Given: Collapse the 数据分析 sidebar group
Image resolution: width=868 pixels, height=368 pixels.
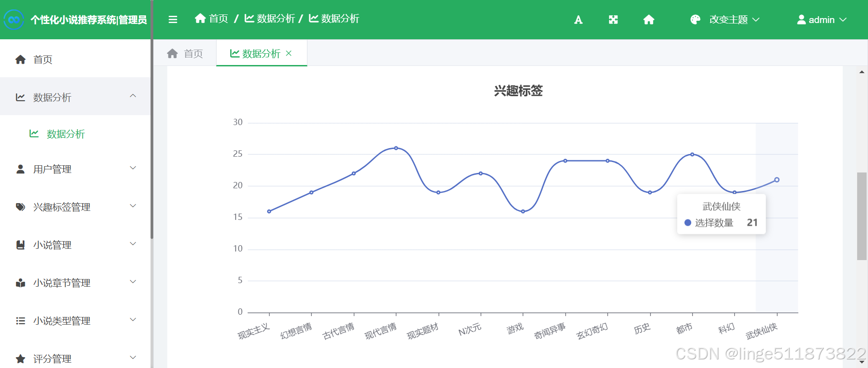Looking at the screenshot, I should click(133, 96).
